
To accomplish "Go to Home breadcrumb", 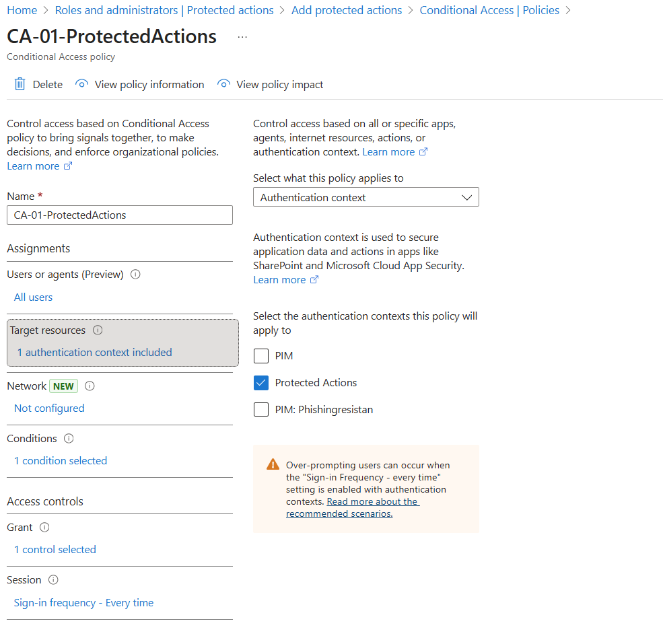I will point(22,10).
